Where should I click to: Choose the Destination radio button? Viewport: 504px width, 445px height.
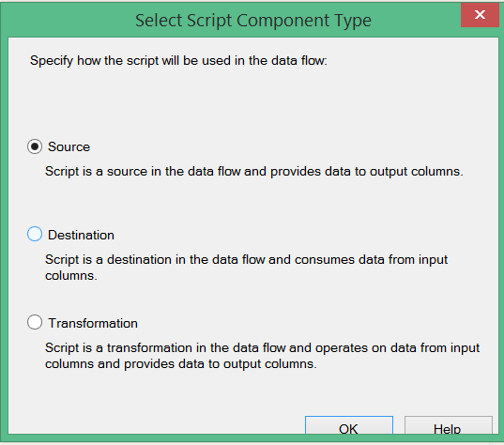[35, 234]
